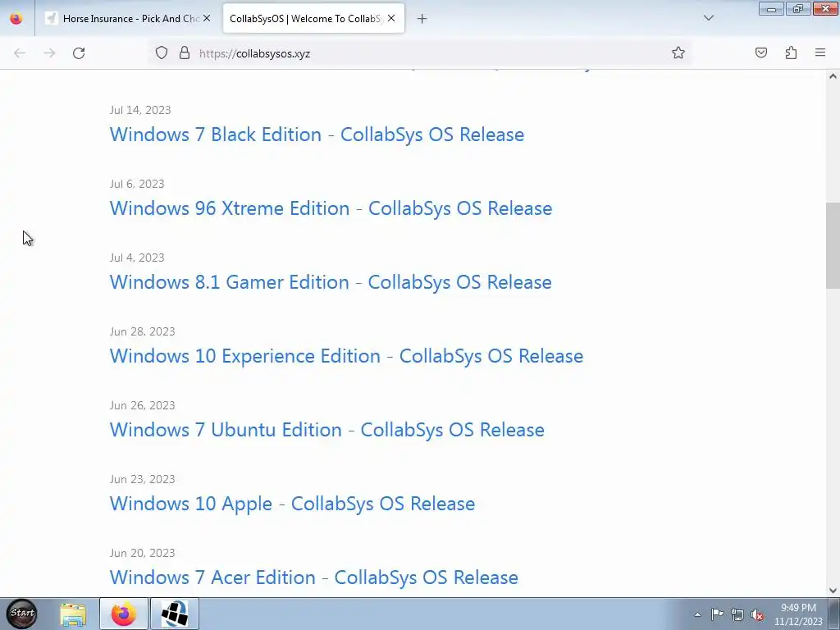Screen dimensions: 840x630
Task: Open the Firefox hamburger application menu
Action: click(x=820, y=52)
